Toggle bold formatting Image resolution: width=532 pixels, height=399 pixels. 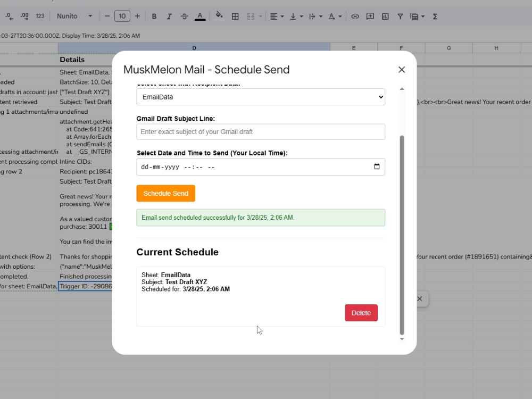pos(154,16)
